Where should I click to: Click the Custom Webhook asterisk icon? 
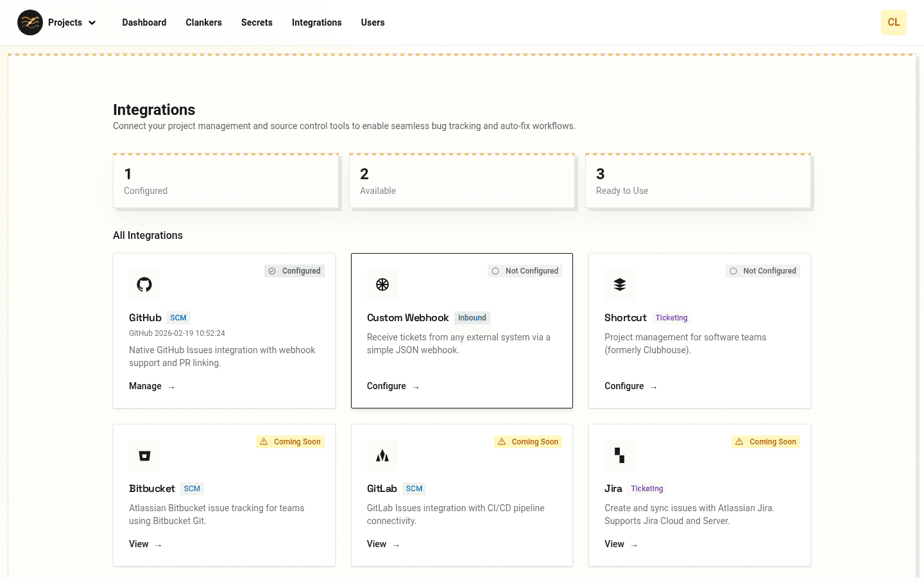[x=382, y=284]
